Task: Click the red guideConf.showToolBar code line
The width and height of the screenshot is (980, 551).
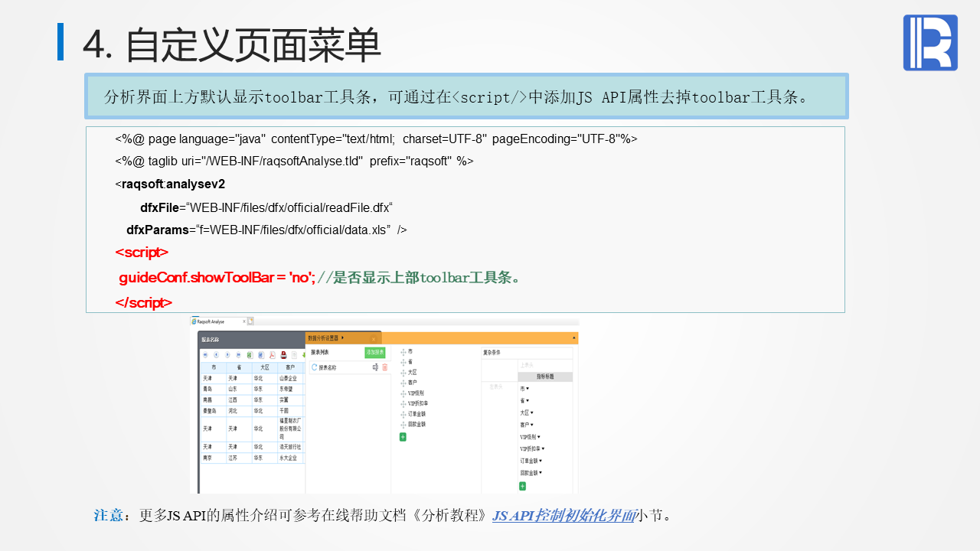Action: (217, 278)
